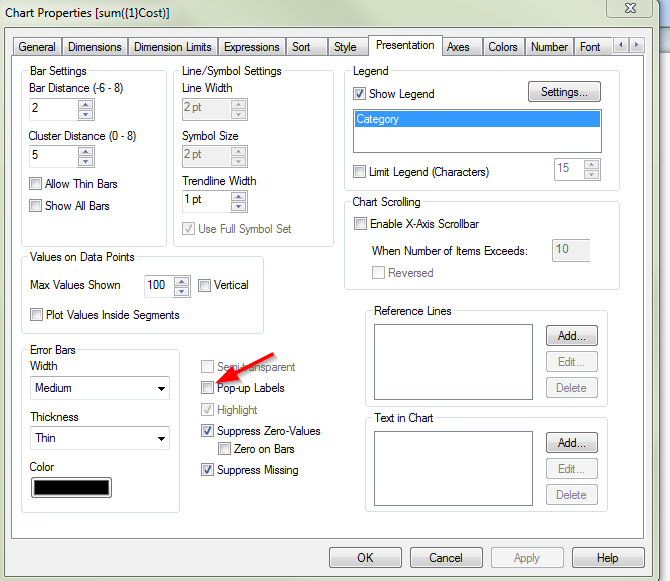The width and height of the screenshot is (670, 581).
Task: Click Trendline Width input field
Action: point(207,201)
